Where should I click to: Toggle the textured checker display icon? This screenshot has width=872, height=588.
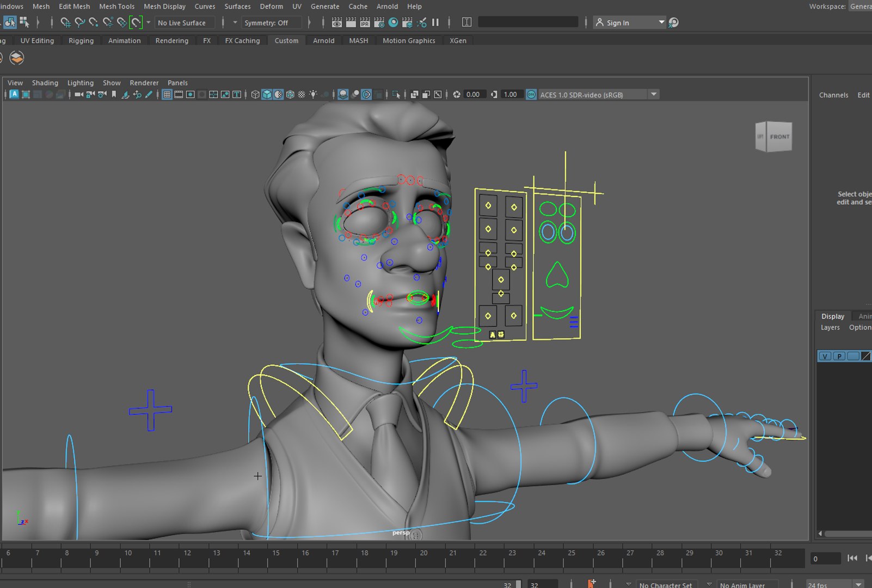tap(302, 94)
